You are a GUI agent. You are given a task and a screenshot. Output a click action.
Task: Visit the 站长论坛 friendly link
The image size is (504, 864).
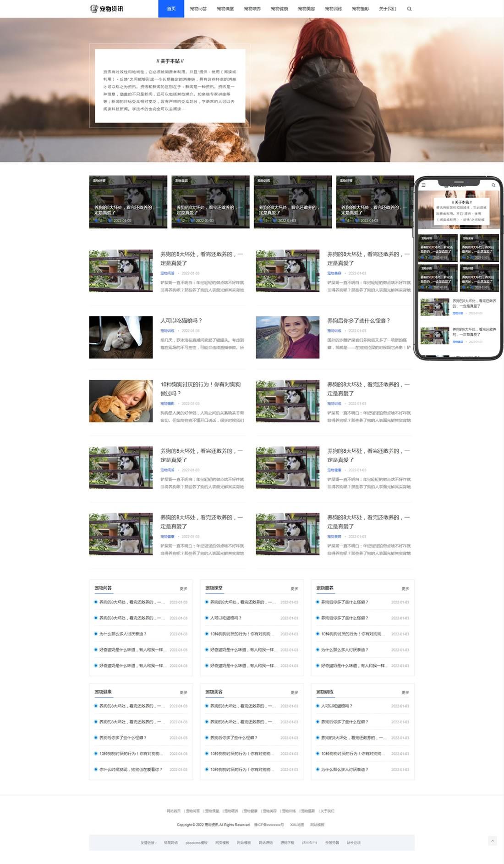tap(353, 842)
